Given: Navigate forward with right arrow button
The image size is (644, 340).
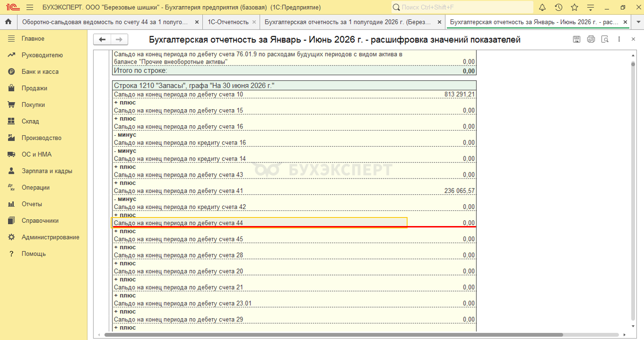Looking at the screenshot, I should (119, 40).
